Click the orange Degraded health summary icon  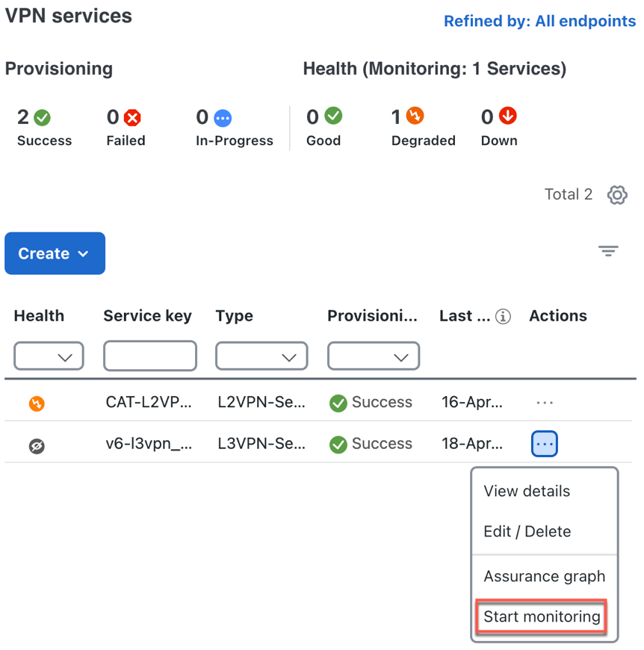point(415,117)
